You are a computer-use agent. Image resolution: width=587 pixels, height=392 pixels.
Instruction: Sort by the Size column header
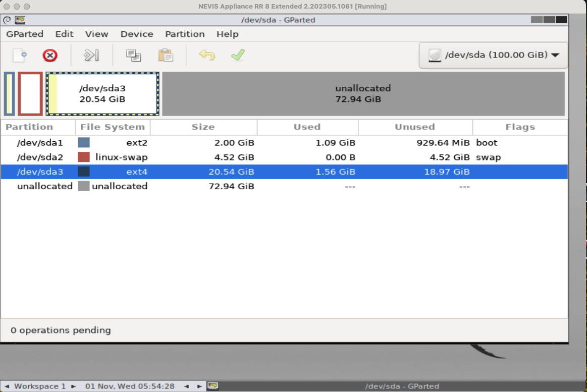tap(203, 127)
